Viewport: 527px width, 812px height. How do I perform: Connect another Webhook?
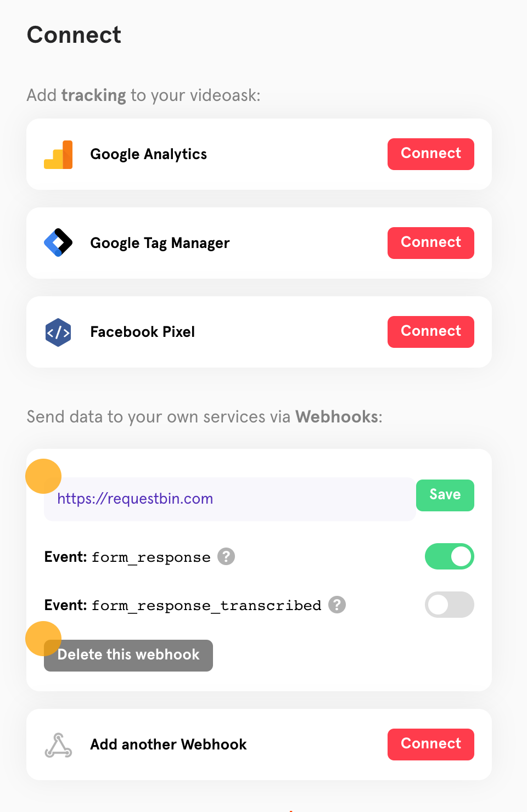click(431, 745)
